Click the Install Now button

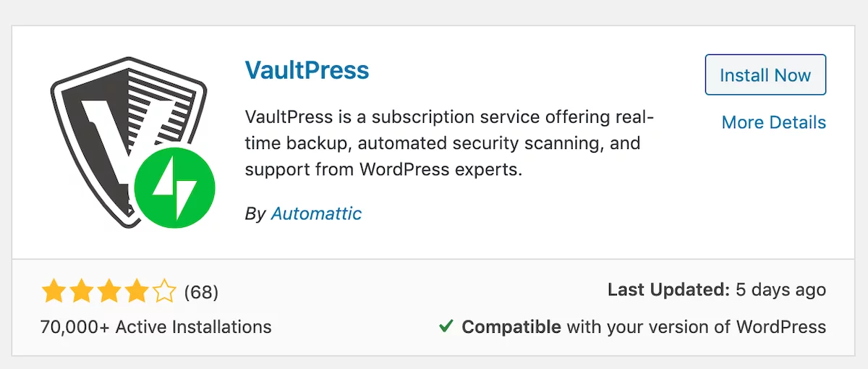click(x=765, y=75)
